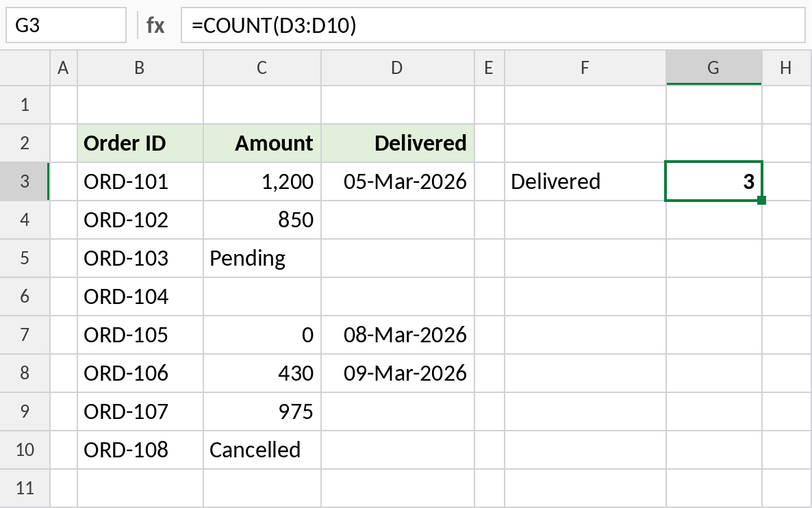Select column F header
This screenshot has width=812, height=508.
click(585, 68)
